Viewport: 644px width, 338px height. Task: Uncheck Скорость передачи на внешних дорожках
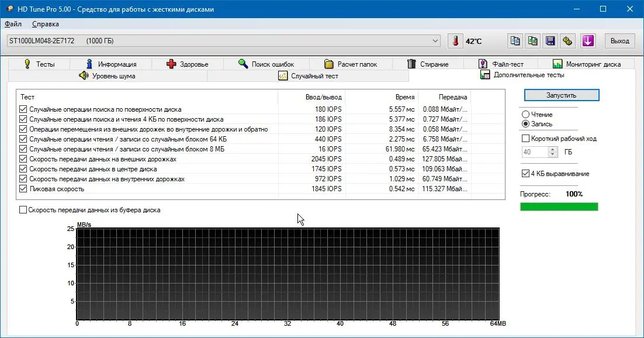23,159
